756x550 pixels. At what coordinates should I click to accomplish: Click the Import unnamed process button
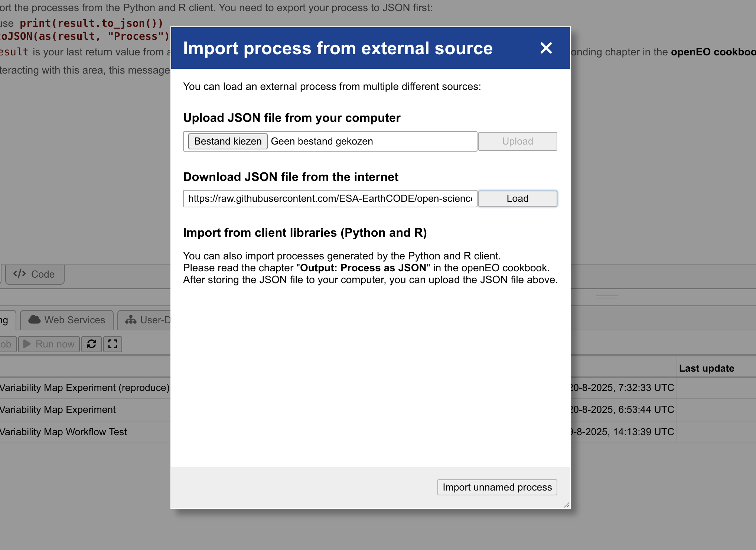(x=497, y=487)
